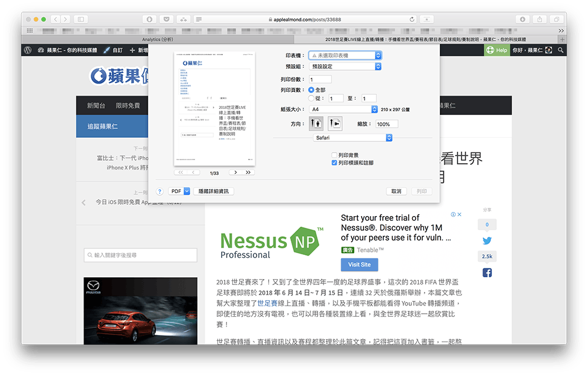The width and height of the screenshot is (588, 375).
Task: Click the 隱藏詳細資訊 button
Action: point(213,191)
